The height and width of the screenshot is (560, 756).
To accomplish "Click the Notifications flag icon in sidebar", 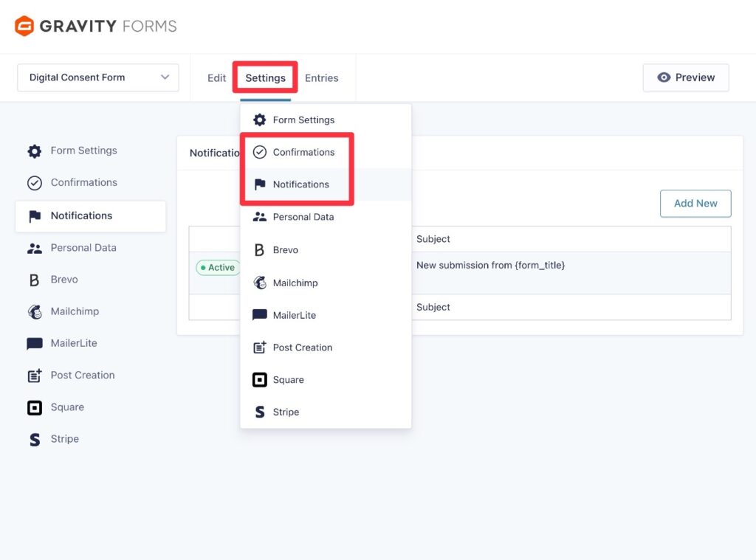I will click(x=34, y=215).
